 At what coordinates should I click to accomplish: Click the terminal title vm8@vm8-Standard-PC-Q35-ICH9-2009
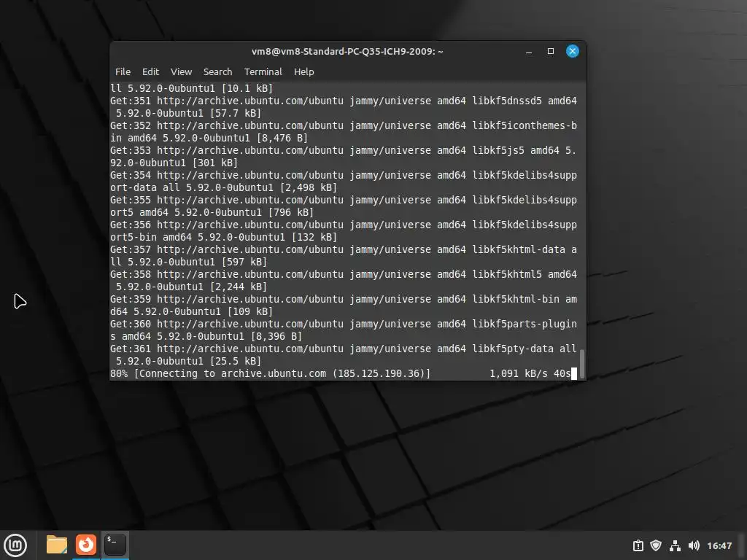tap(347, 52)
